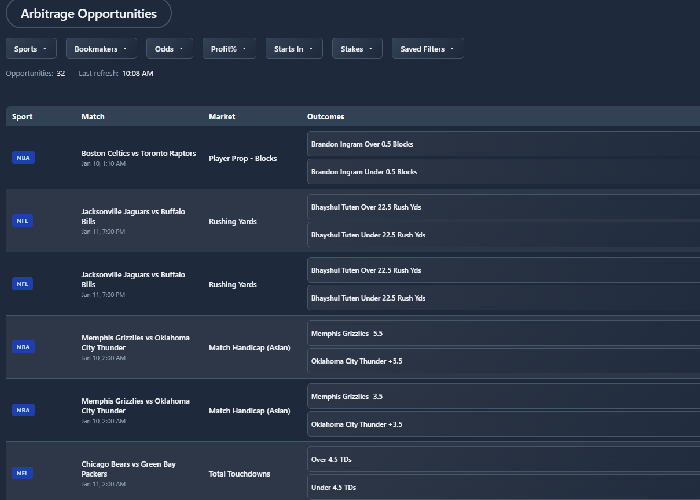Click the Outcomes column header
Viewport: 700px width, 500px height.
(325, 117)
